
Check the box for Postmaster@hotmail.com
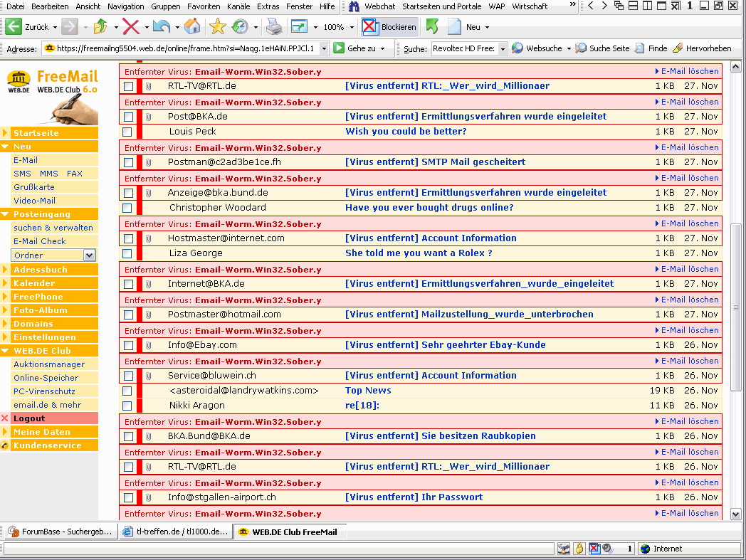pos(128,315)
